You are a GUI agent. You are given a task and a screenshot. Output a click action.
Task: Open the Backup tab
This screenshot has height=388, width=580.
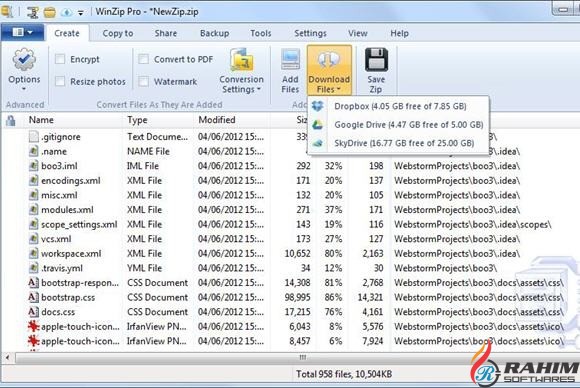pos(215,33)
